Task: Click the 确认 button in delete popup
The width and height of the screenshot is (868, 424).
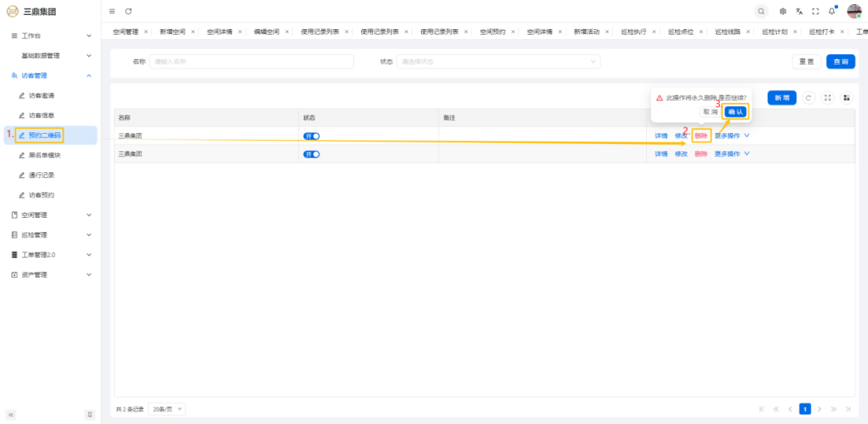Action: tap(735, 111)
